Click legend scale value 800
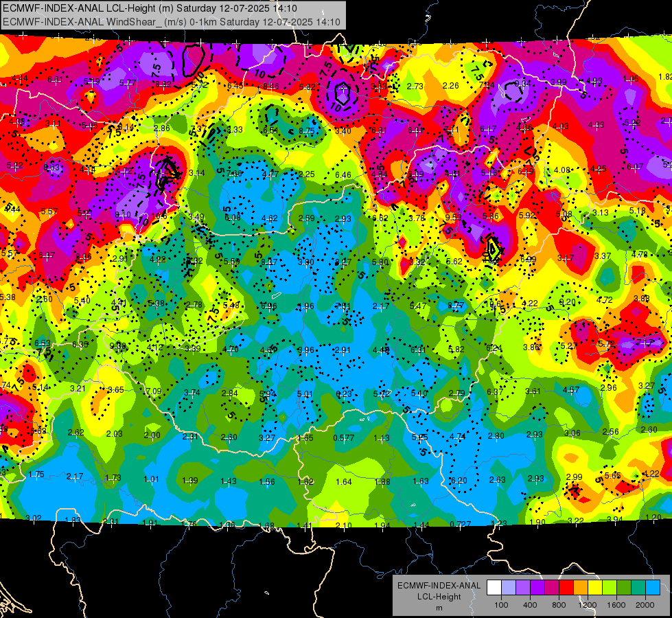This screenshot has width=672, height=618. [x=559, y=605]
